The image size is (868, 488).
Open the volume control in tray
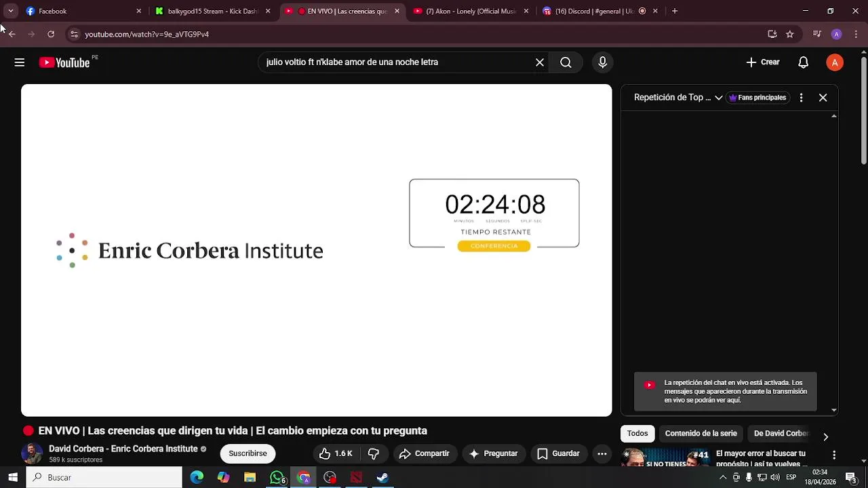(775, 477)
